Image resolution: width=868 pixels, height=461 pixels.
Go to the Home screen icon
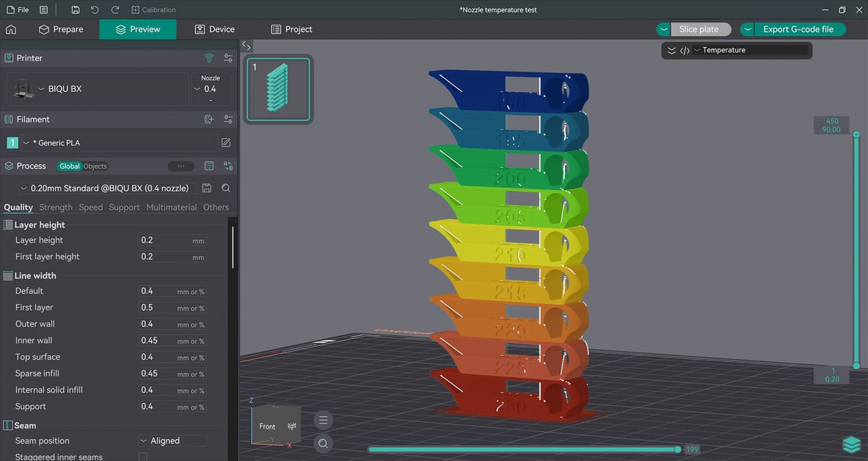11,29
